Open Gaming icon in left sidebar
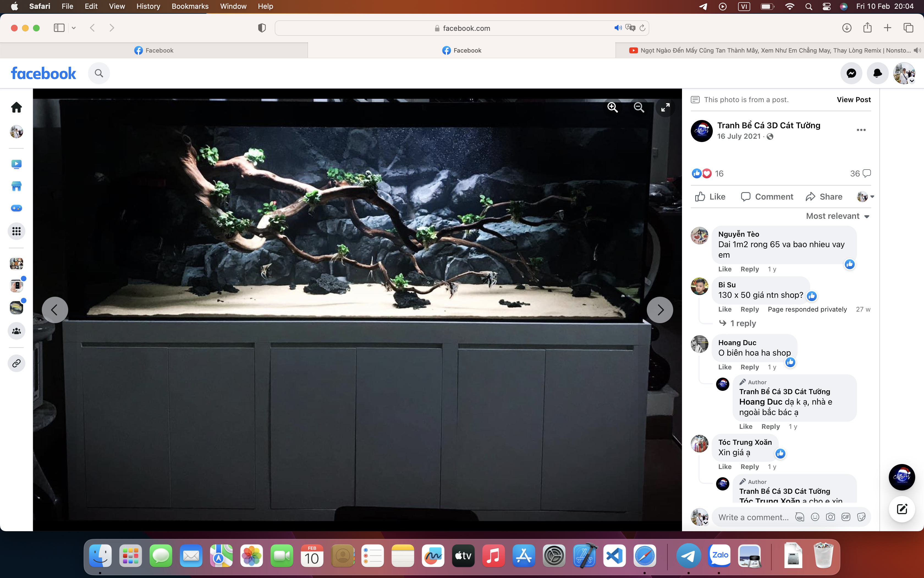This screenshot has height=578, width=924. click(x=16, y=208)
